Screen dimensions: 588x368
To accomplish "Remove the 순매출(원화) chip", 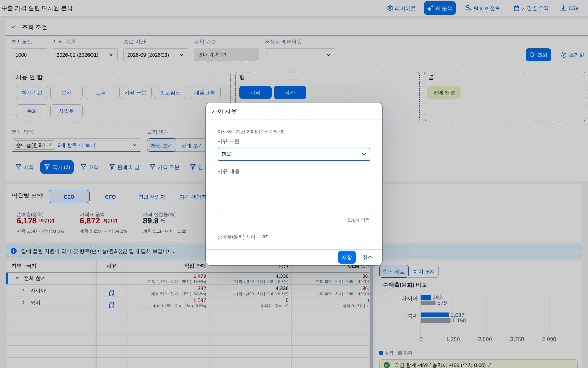I will click(x=50, y=145).
